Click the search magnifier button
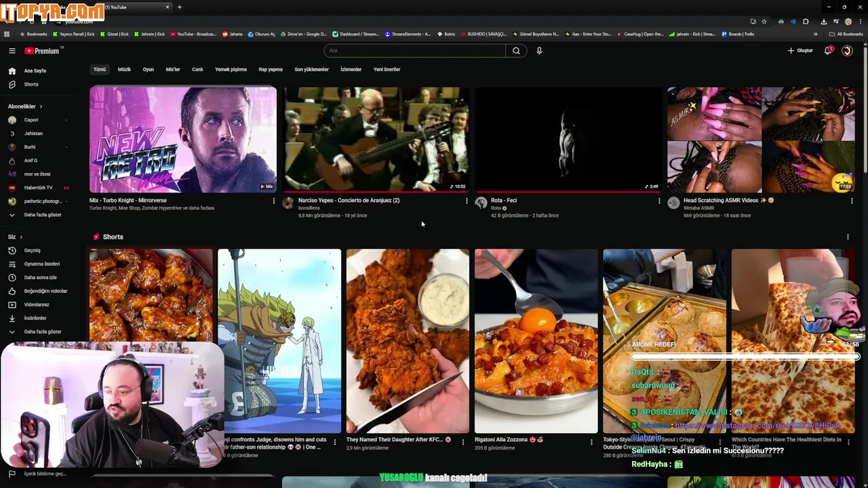Viewport: 868px width, 488px height. pyautogui.click(x=516, y=51)
